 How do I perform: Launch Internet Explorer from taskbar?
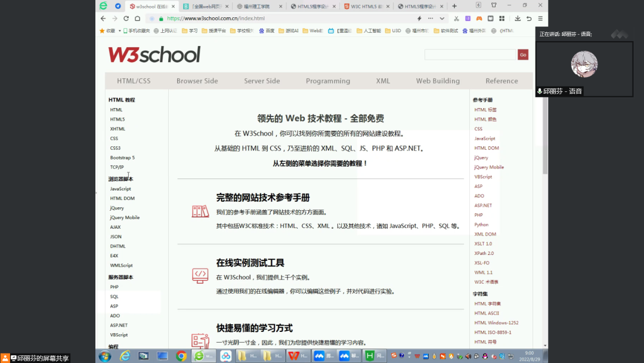coord(125,356)
